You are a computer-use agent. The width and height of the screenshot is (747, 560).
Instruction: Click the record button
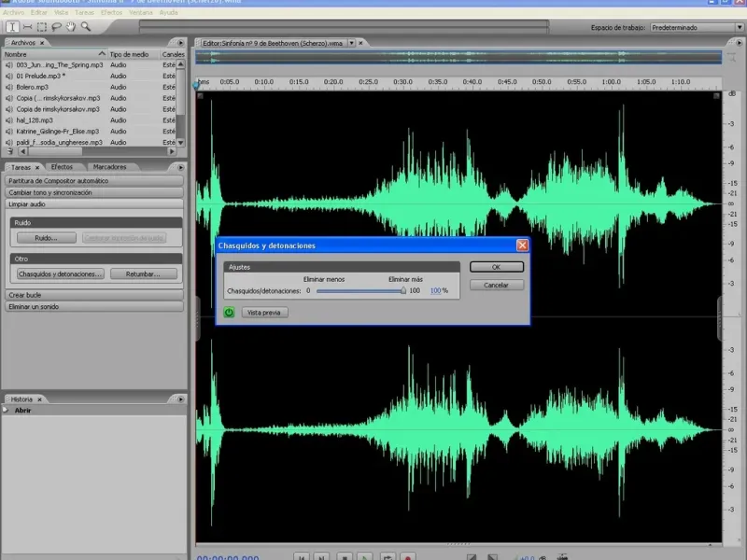pos(408,557)
